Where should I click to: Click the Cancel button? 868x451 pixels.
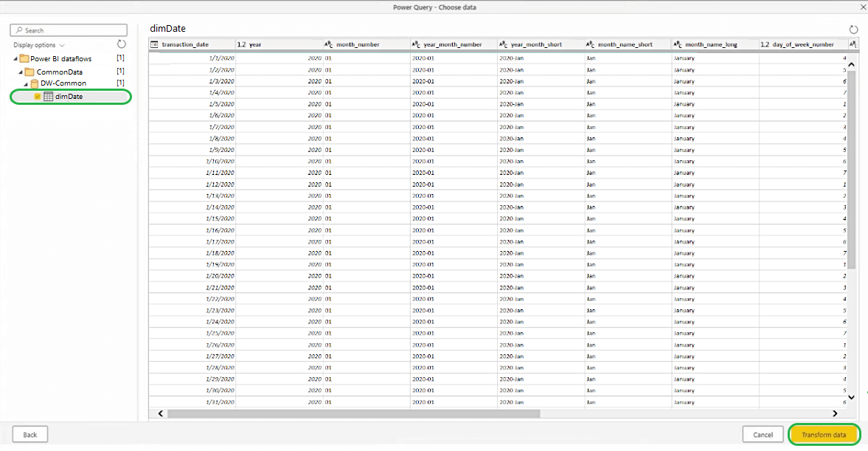(x=763, y=435)
